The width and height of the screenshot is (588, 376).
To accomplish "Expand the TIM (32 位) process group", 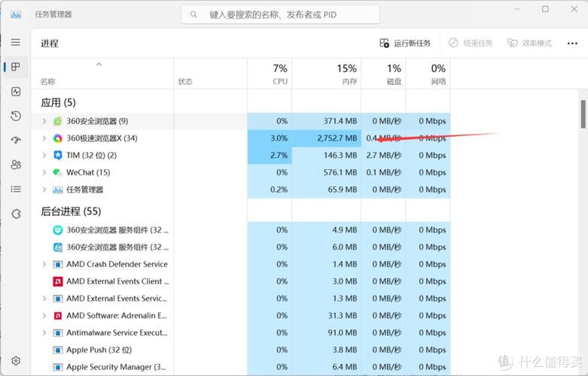I will tap(44, 156).
